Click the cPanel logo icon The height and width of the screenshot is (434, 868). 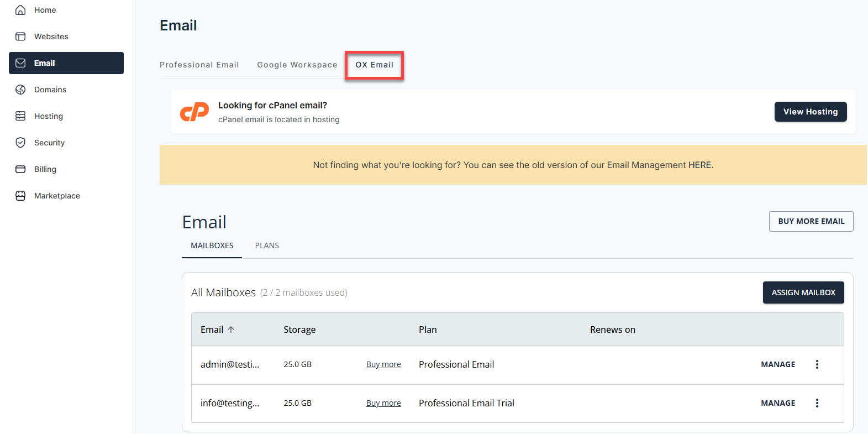click(194, 112)
